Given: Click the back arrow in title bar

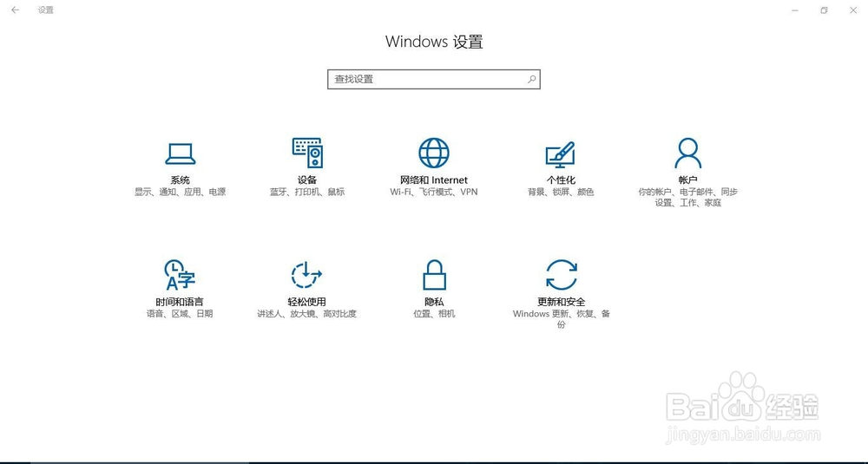Looking at the screenshot, I should click(15, 10).
